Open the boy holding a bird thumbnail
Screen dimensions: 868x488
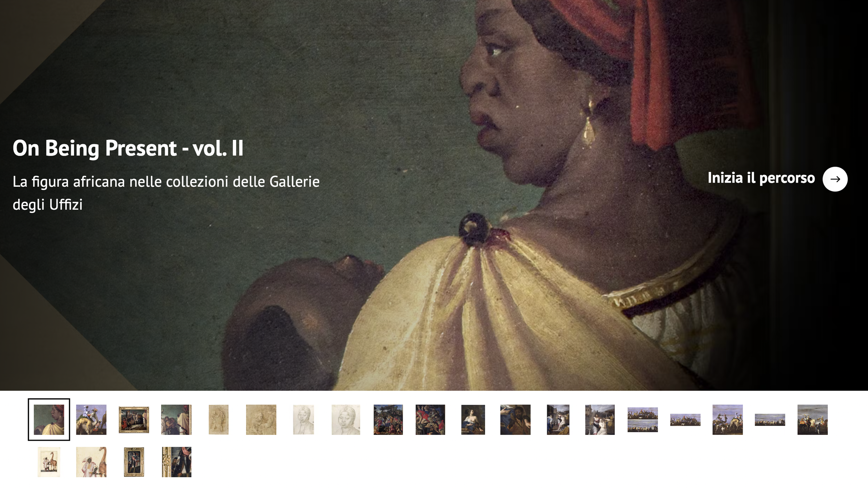(x=515, y=419)
